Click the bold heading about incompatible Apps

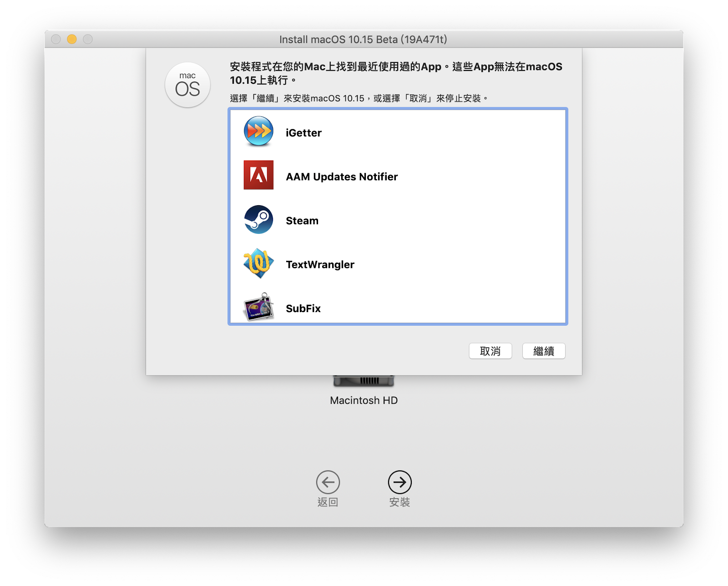click(396, 73)
